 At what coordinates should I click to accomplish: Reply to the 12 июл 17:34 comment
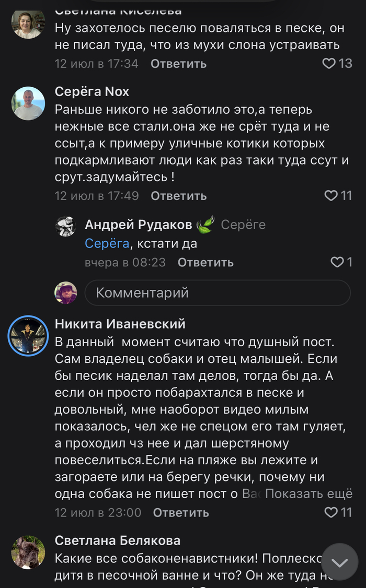178,64
